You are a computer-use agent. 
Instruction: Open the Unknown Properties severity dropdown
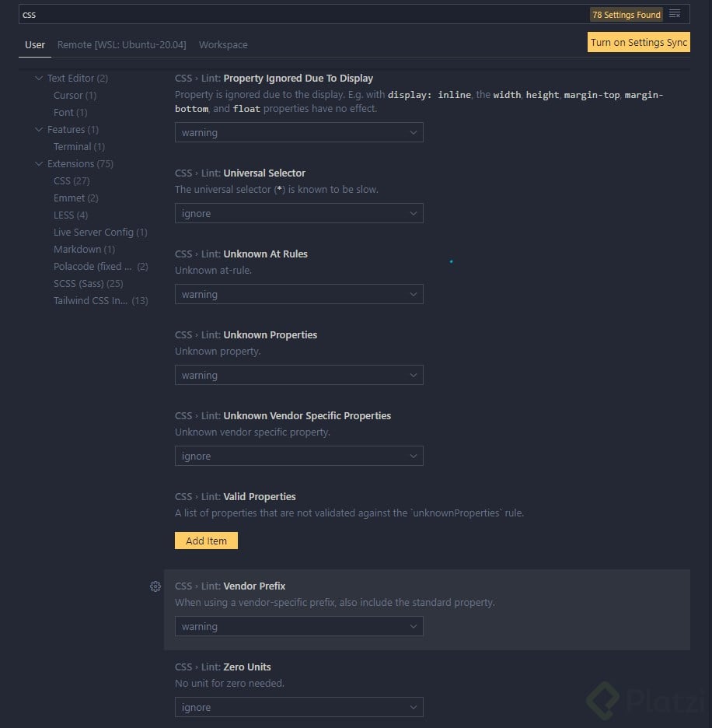[x=299, y=375]
